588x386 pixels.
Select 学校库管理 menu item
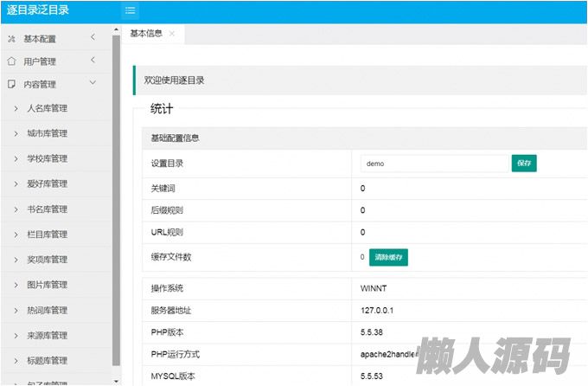pos(59,158)
